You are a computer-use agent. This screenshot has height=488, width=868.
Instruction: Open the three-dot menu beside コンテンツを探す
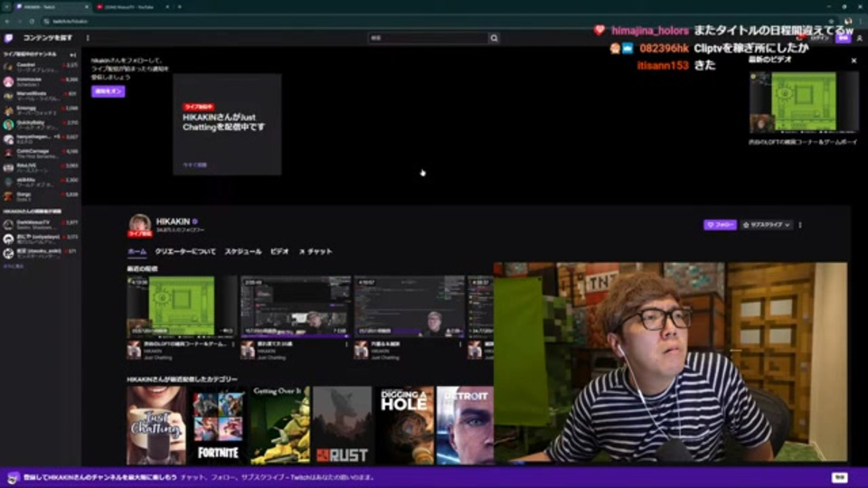88,38
